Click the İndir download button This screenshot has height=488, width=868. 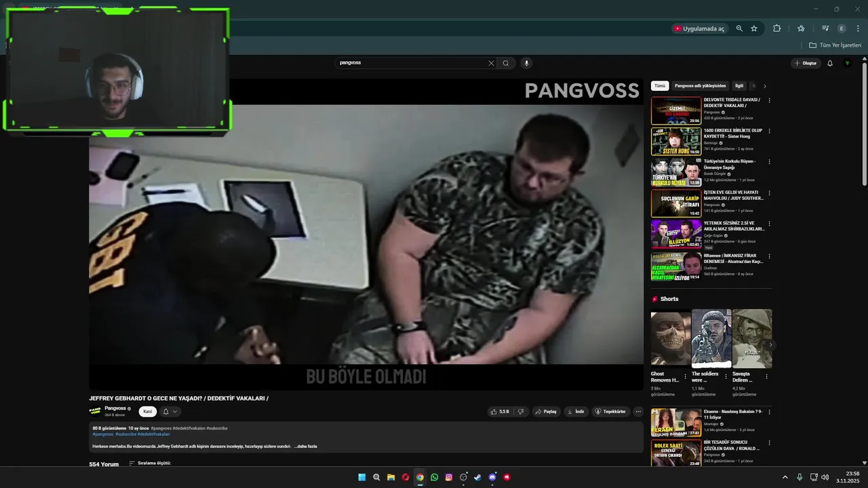[x=576, y=411]
